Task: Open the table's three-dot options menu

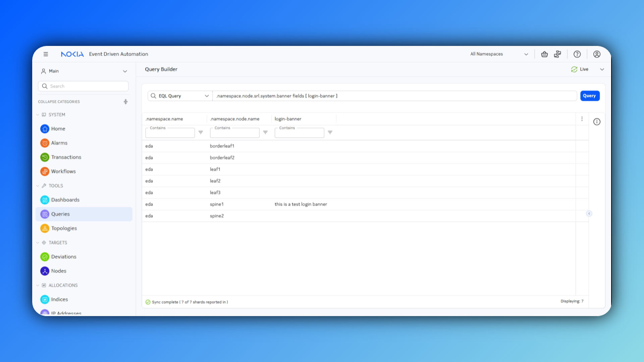Action: pos(582,119)
